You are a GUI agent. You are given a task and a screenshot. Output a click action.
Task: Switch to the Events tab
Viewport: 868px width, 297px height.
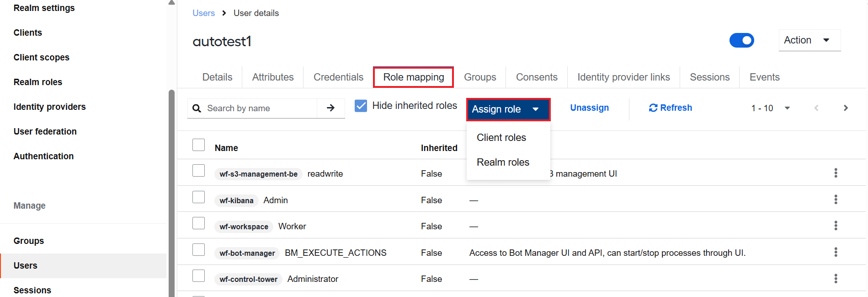tap(765, 77)
